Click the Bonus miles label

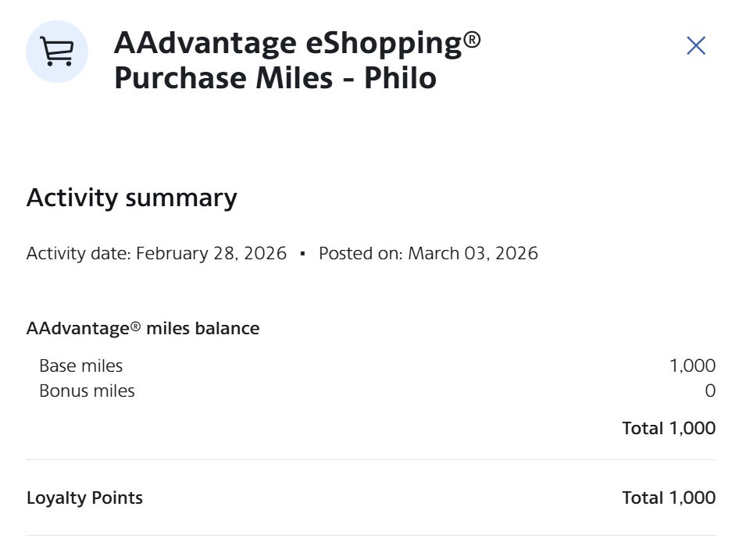tap(87, 391)
